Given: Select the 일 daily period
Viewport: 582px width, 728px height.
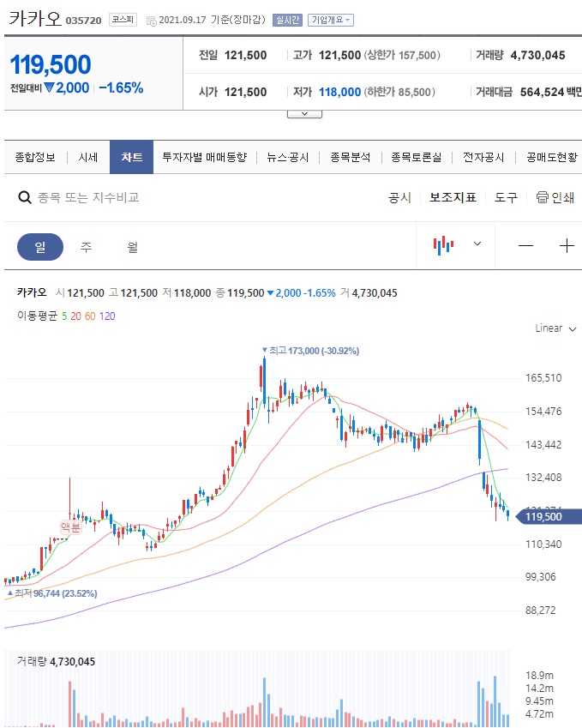Looking at the screenshot, I should coord(40,247).
